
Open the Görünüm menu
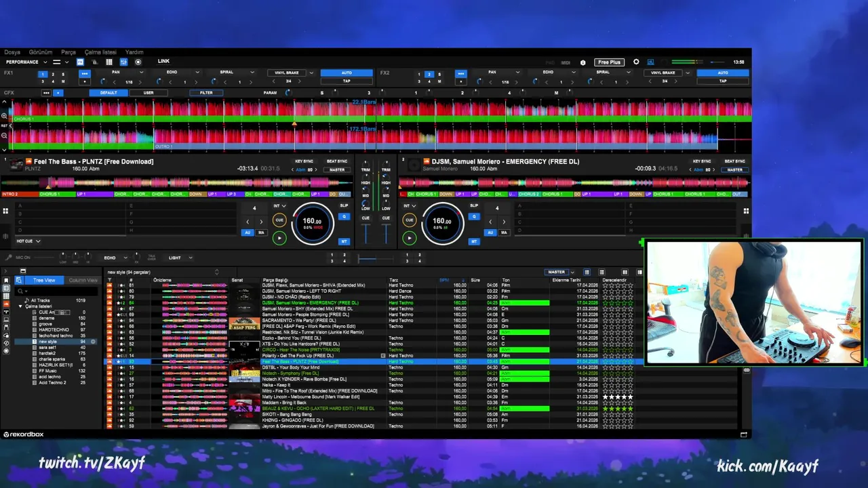point(41,52)
